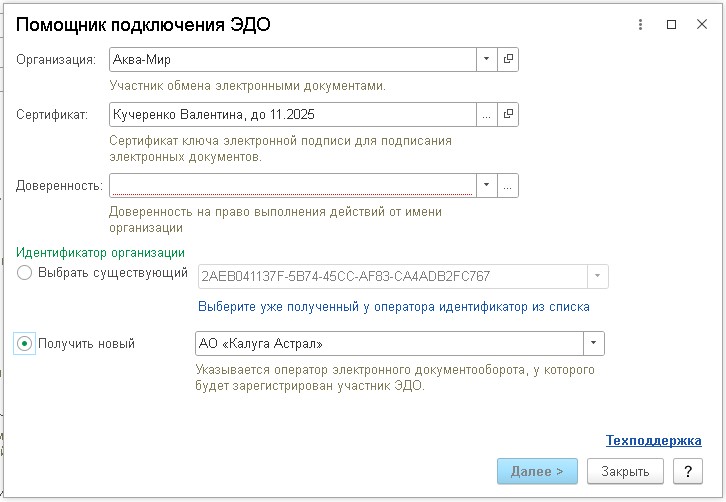Close the dialog with the X icon
Viewport: 726px width, 502px height.
tap(702, 25)
